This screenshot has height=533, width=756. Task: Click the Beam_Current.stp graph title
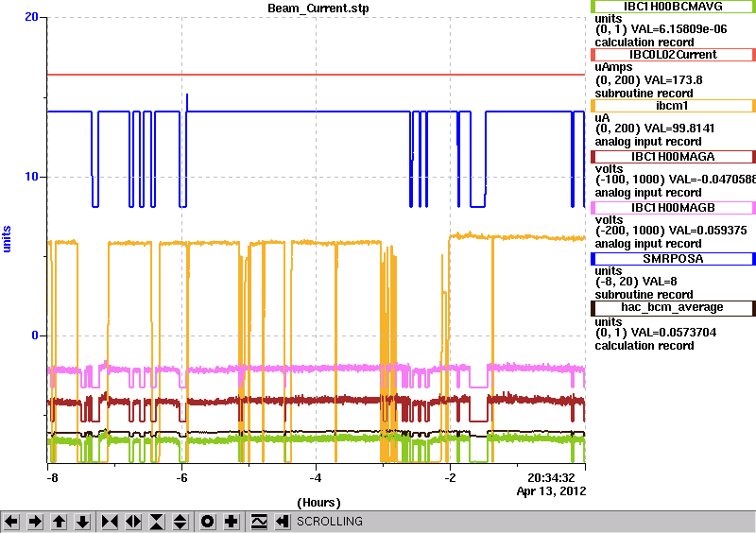(x=318, y=9)
